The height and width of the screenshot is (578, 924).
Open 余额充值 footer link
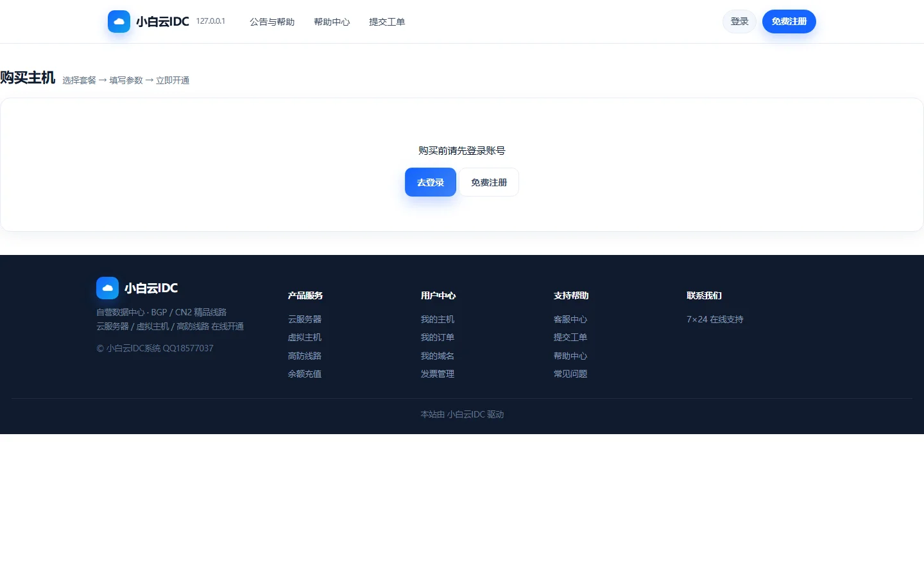coord(305,374)
